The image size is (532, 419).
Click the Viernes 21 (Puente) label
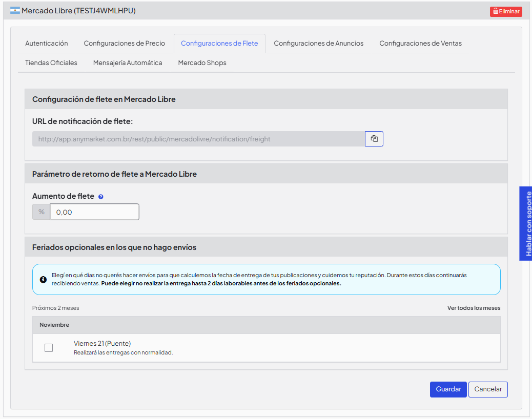[102, 343]
